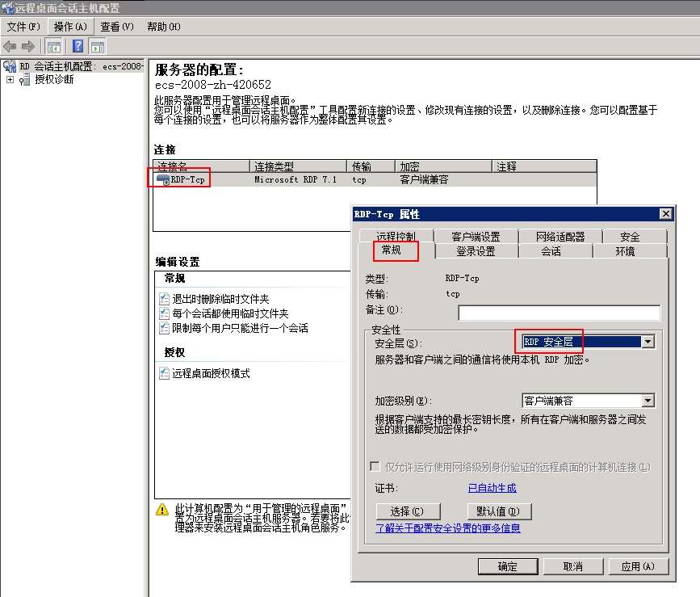The image size is (700, 597).
Task: Switch to the 登录设置 tab
Action: click(x=476, y=251)
